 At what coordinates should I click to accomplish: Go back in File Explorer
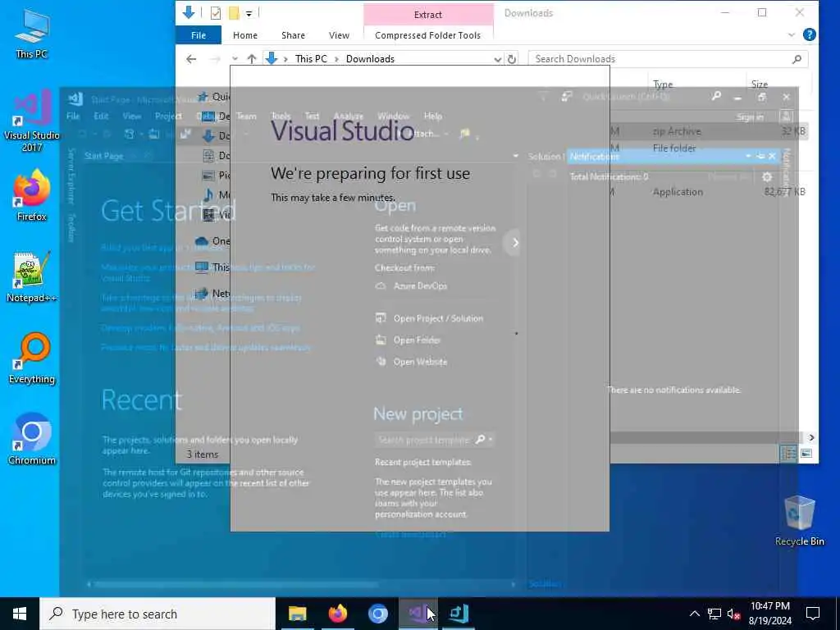click(x=191, y=59)
